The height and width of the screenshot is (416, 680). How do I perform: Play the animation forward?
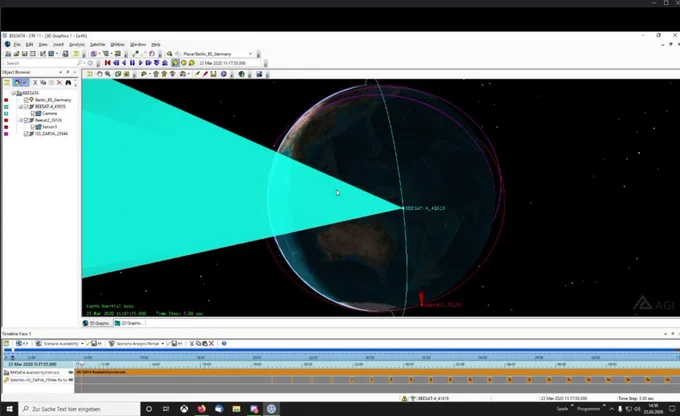pos(141,63)
